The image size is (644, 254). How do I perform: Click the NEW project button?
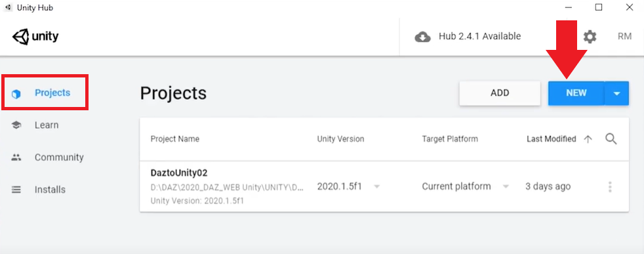point(576,93)
